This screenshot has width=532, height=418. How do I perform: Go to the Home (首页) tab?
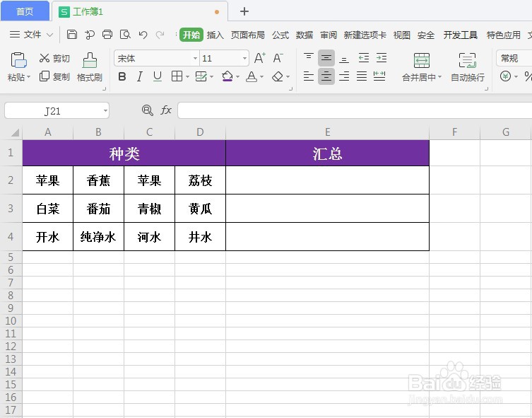[x=25, y=11]
